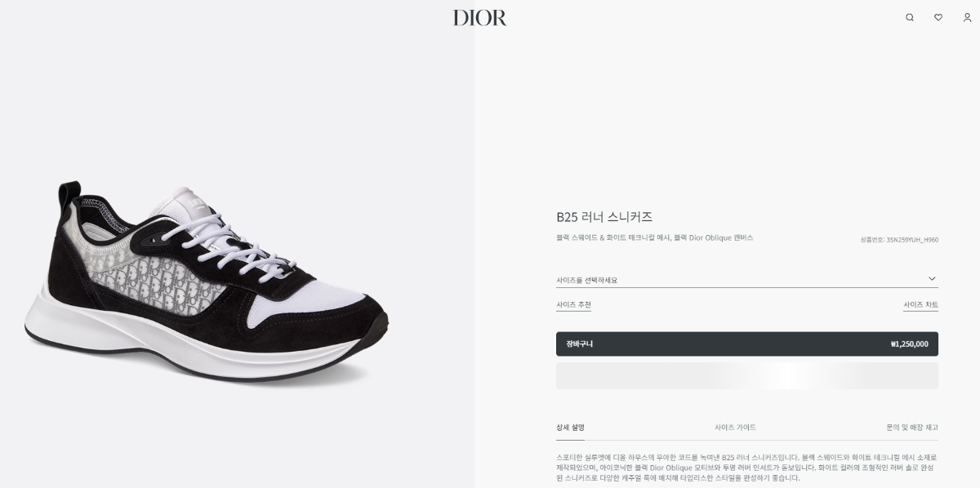Screen dimensions: 980x488
Task: Open the 문의 및 매장 재고 tab
Action: [912, 427]
